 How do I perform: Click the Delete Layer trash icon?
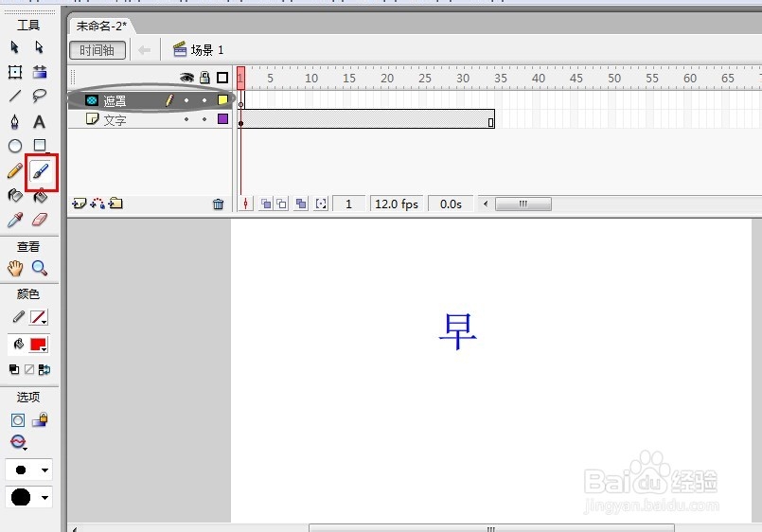coord(219,204)
